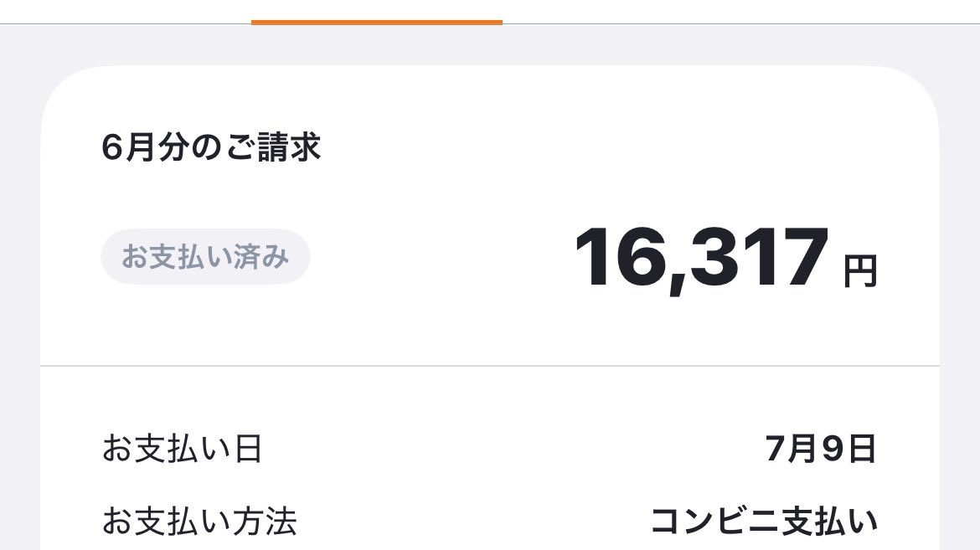Select the tab with the orange underline

[377, 11]
